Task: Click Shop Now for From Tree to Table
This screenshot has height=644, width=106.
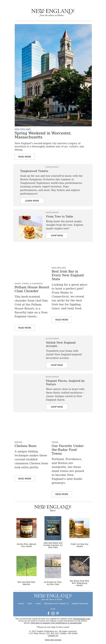Action: coord(57,235)
